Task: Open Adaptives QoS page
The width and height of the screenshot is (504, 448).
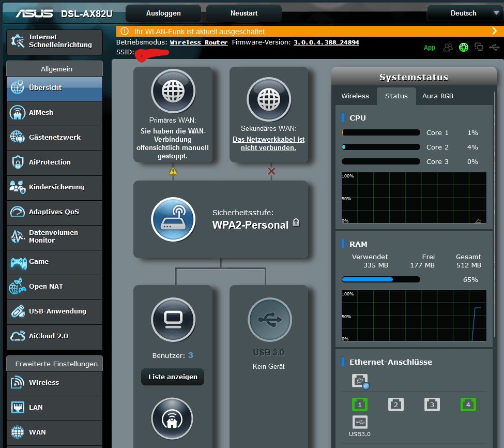Action: click(54, 213)
